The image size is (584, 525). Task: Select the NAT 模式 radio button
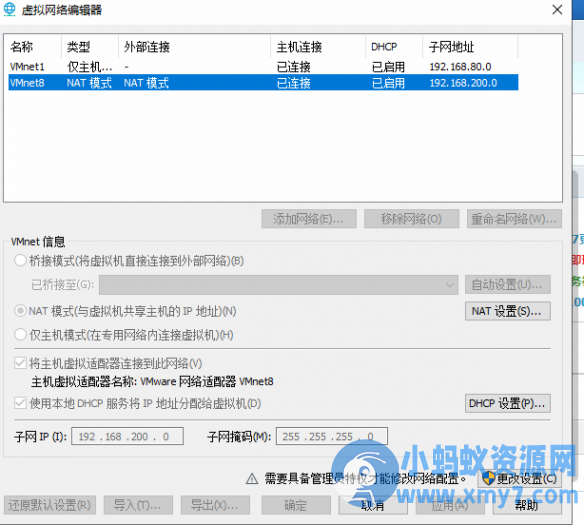click(x=20, y=311)
